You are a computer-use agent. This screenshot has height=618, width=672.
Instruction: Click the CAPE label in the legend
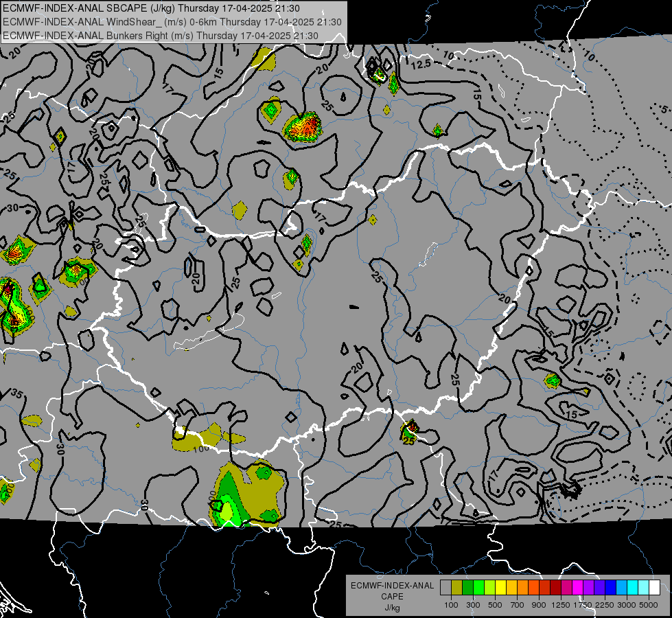click(392, 596)
